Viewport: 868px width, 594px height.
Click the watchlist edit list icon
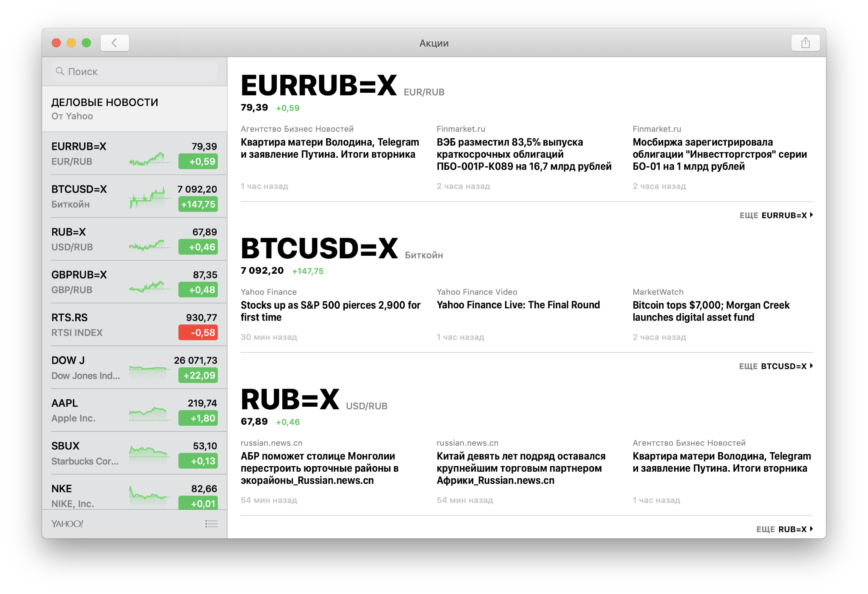click(211, 523)
